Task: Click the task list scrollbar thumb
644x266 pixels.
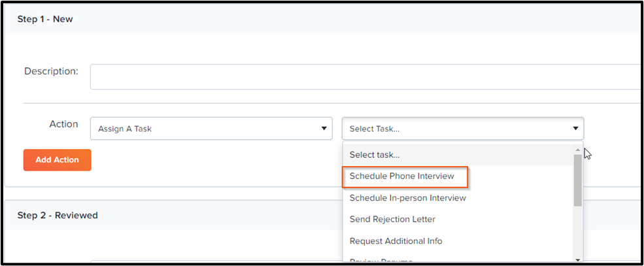Action: (578, 180)
